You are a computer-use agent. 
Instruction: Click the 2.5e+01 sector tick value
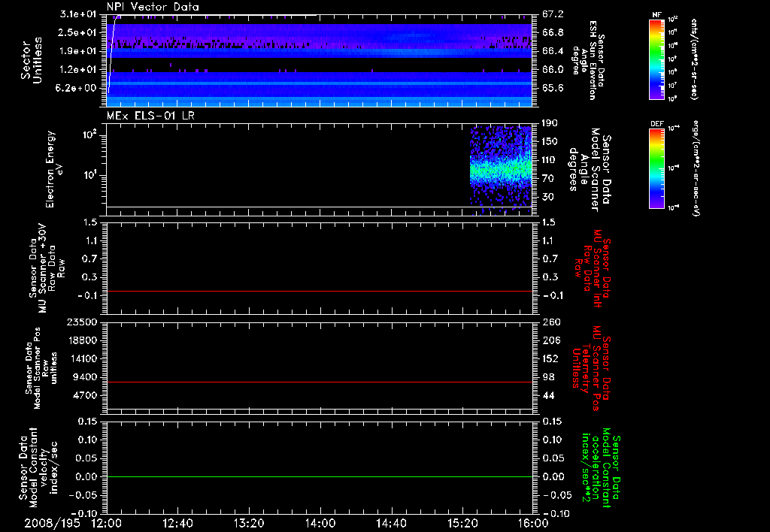coord(77,32)
